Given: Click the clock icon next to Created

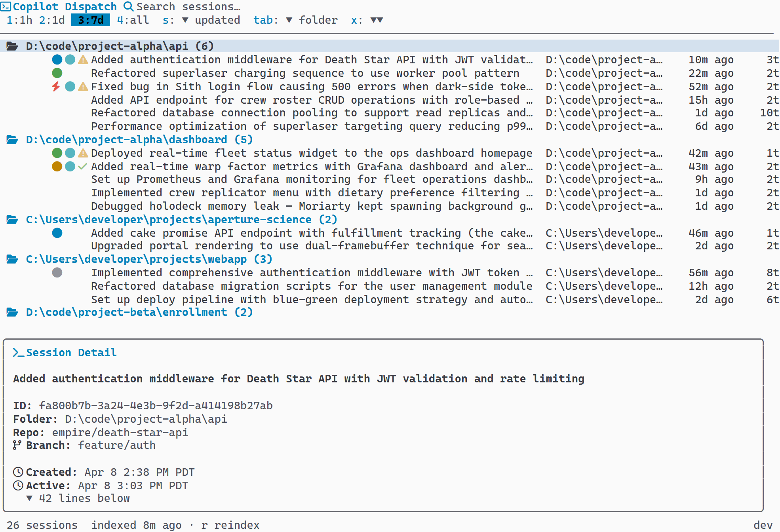Looking at the screenshot, I should [18, 472].
